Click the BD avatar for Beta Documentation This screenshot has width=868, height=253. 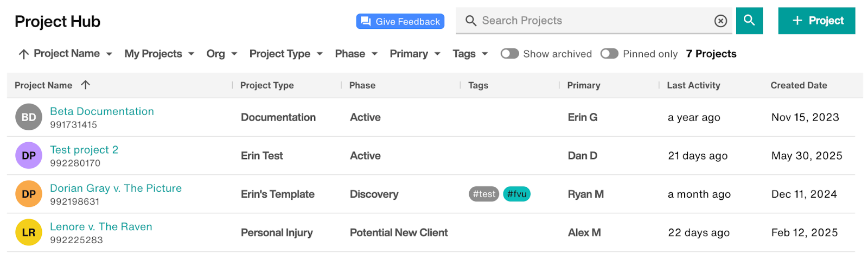click(x=29, y=117)
